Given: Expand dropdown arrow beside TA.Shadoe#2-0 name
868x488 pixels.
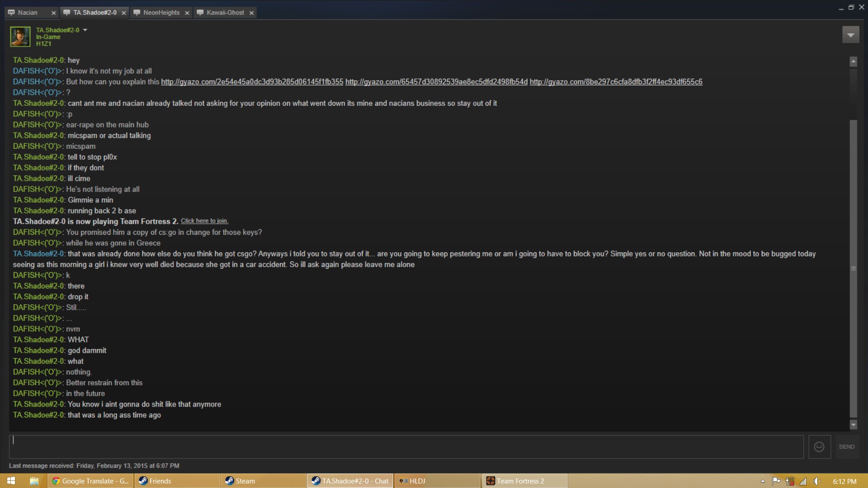Looking at the screenshot, I should click(x=85, y=30).
